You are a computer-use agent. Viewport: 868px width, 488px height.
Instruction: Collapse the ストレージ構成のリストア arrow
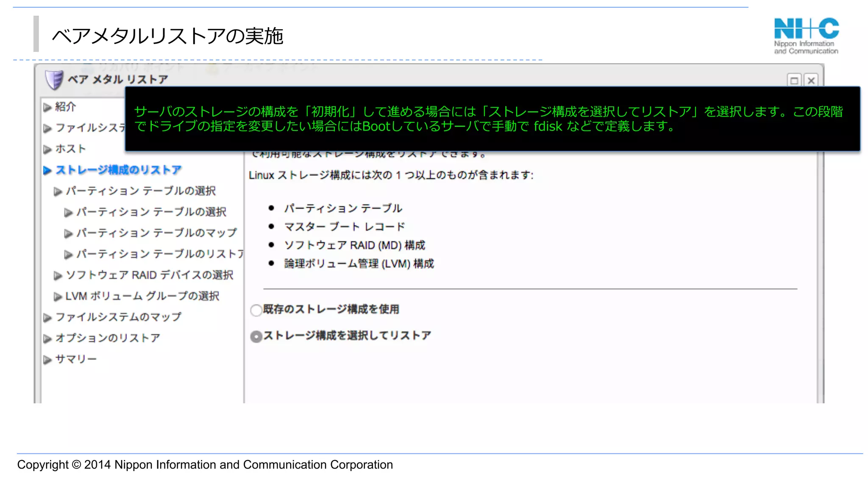pyautogui.click(x=47, y=171)
